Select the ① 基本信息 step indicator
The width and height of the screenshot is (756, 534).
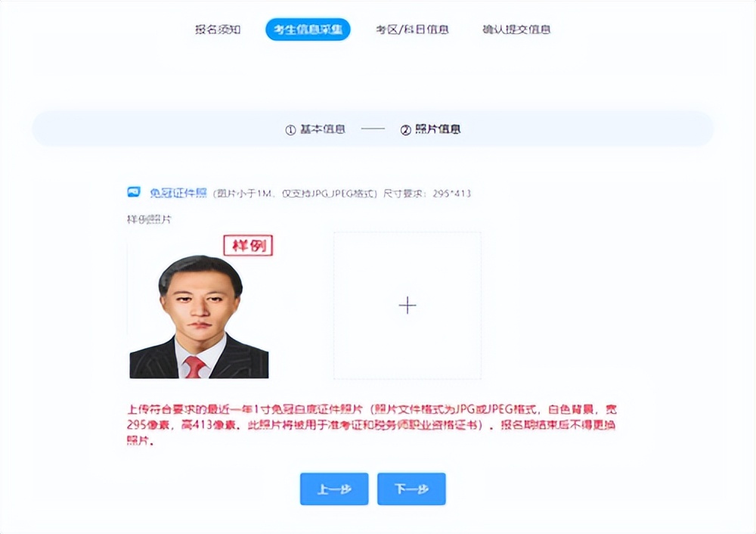(x=315, y=129)
